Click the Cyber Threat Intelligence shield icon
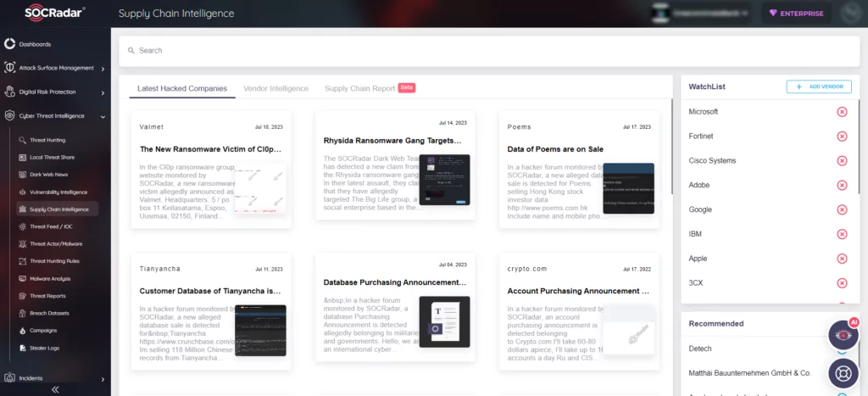 pyautogui.click(x=9, y=116)
